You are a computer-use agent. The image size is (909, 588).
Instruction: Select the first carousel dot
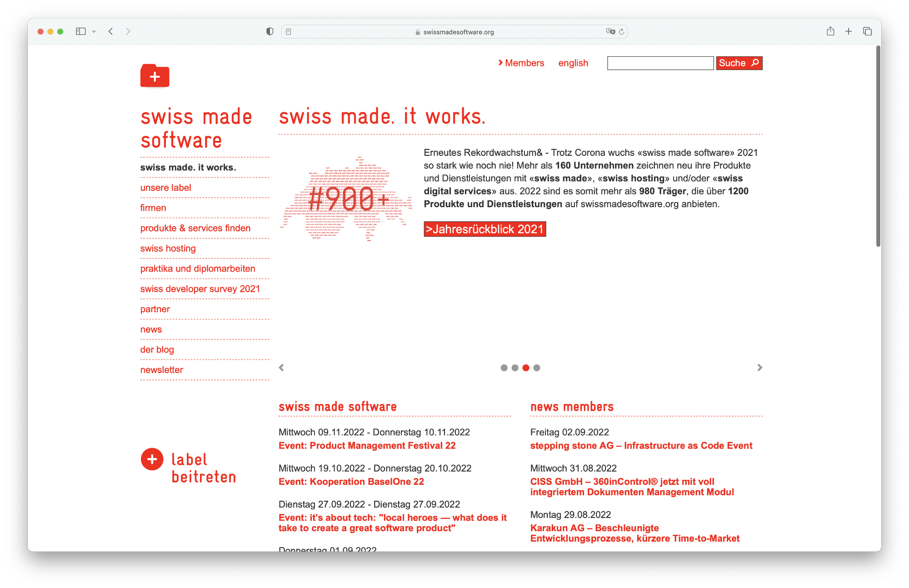coord(504,368)
